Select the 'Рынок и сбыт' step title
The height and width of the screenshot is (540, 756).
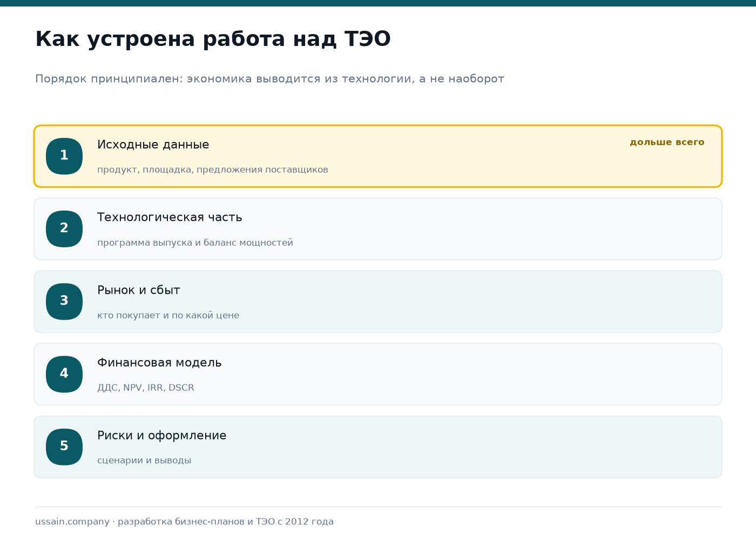[139, 290]
